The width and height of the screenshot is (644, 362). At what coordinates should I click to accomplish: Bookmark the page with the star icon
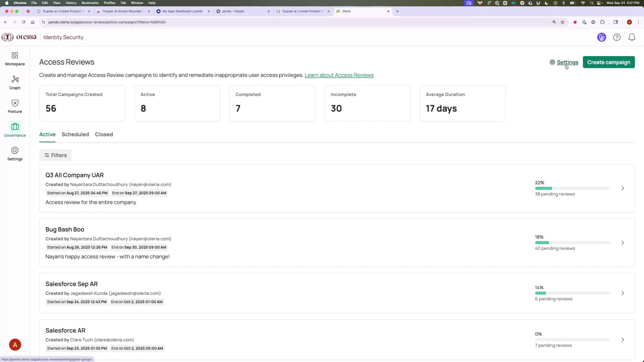click(x=562, y=22)
